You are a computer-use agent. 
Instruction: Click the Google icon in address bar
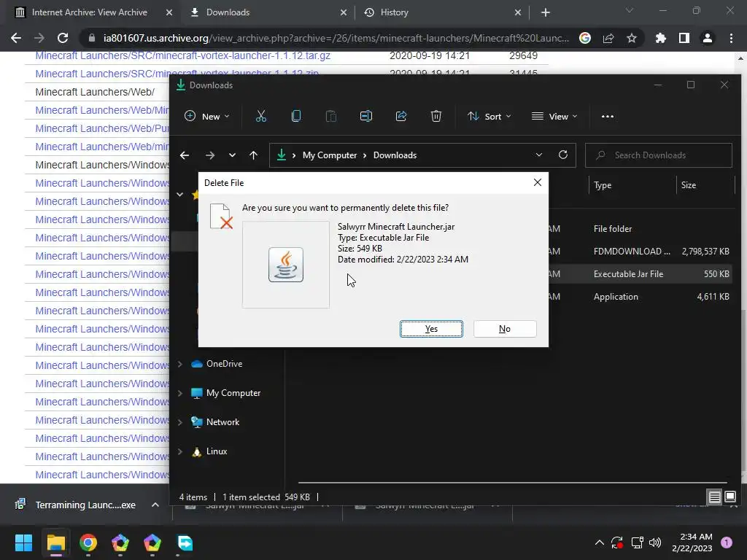[x=585, y=38]
